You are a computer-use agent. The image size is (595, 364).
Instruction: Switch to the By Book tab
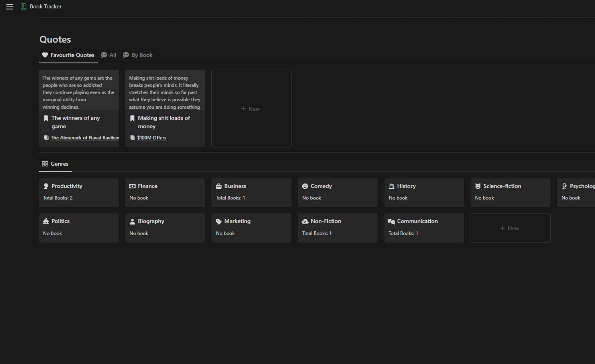coord(138,55)
